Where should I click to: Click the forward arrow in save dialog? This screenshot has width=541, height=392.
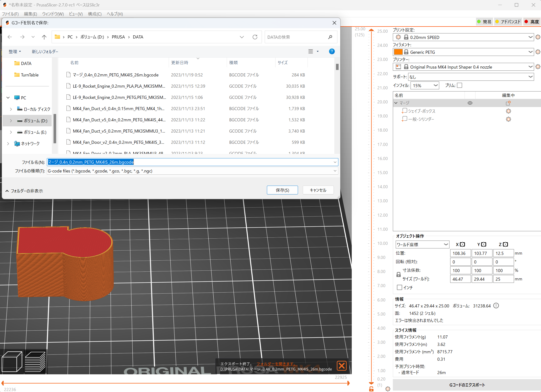pyautogui.click(x=22, y=37)
